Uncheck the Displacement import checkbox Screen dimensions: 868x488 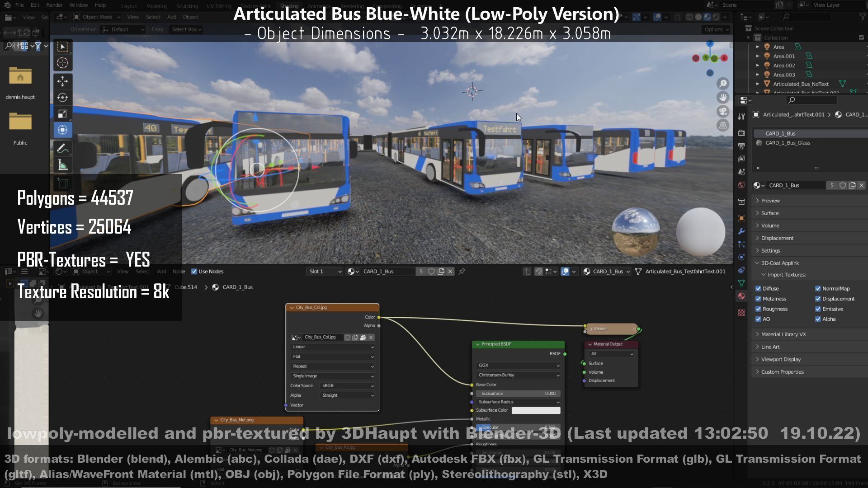(x=818, y=299)
